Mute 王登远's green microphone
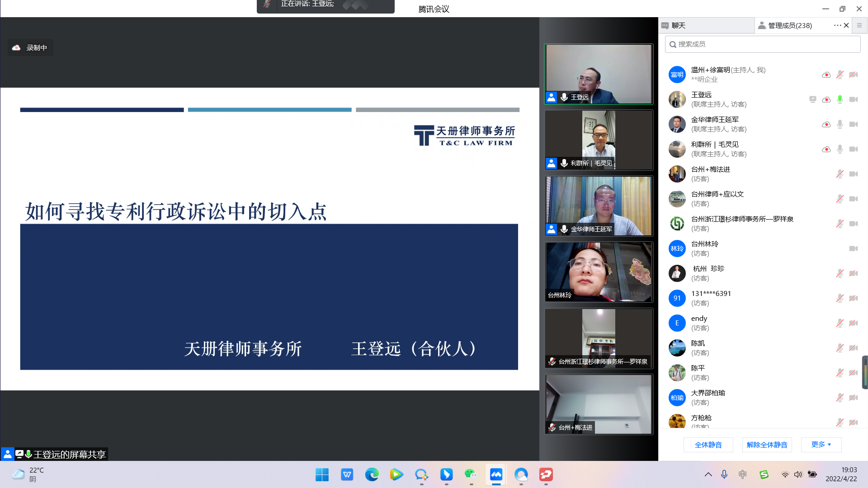This screenshot has height=488, width=868. tap(840, 99)
